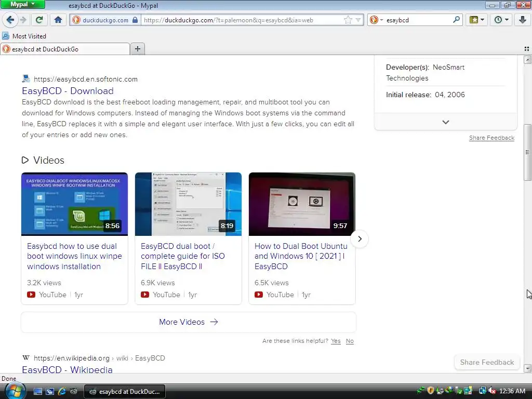
Task: Click the page scrollbar down arrow
Action: (527, 368)
